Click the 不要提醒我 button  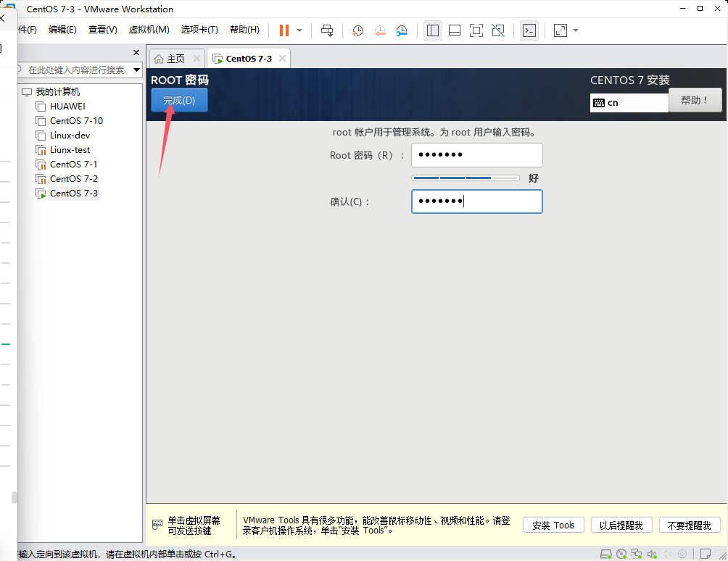click(690, 525)
